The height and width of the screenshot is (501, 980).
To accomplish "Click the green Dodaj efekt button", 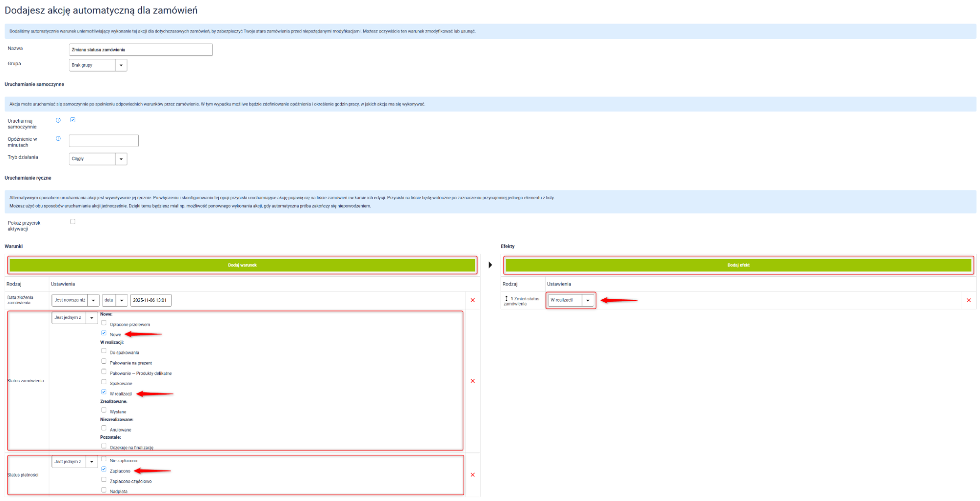I will 738,265.
